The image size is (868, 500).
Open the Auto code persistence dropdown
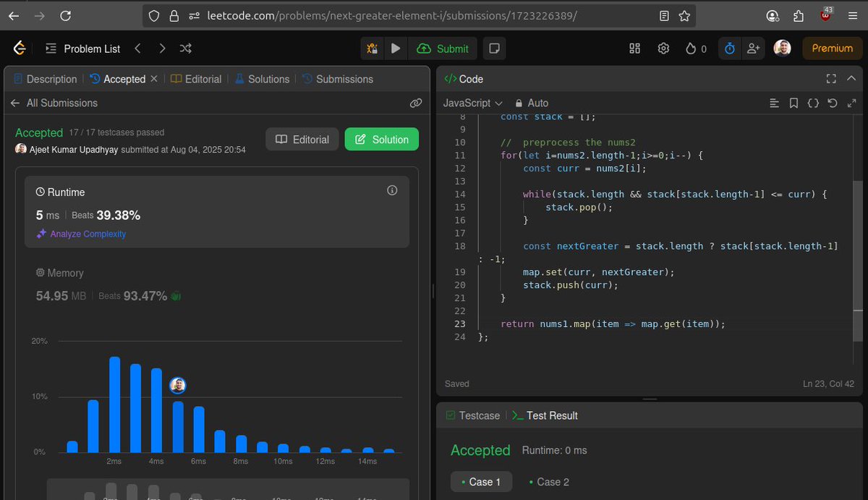tap(532, 103)
